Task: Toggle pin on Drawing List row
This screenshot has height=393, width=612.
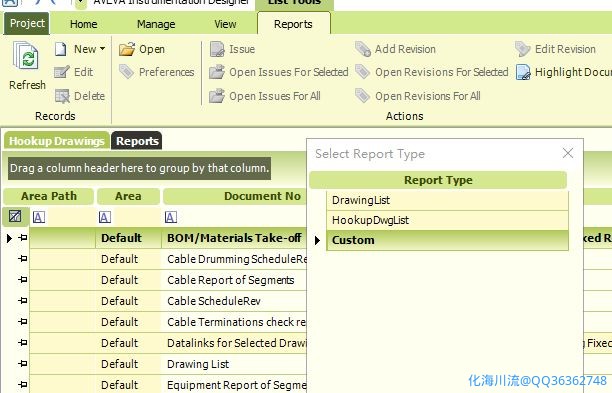Action: [23, 364]
